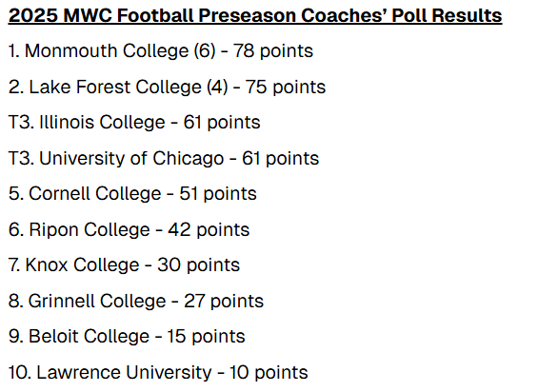Click the Lawrence University entry
Screen dimensions: 538x392
[x=158, y=373]
